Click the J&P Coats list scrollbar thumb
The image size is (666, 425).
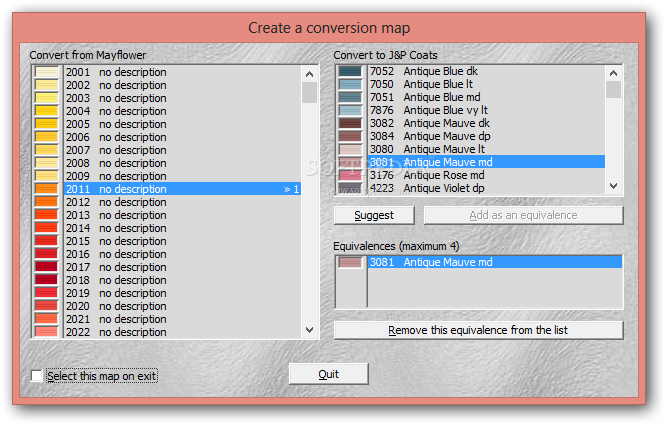click(x=613, y=90)
